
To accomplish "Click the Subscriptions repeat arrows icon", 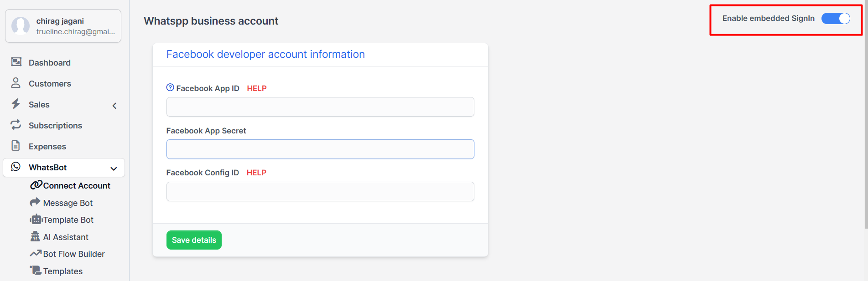I will coord(16,125).
